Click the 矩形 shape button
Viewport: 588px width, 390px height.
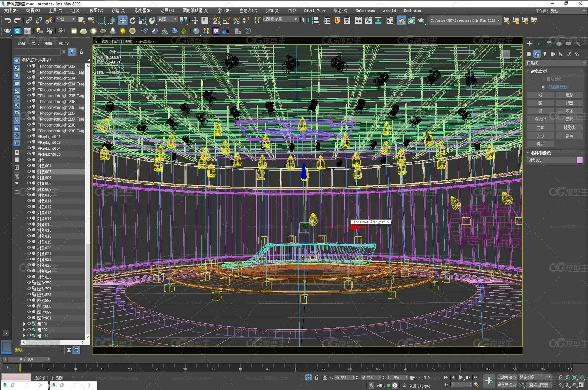coord(569,95)
